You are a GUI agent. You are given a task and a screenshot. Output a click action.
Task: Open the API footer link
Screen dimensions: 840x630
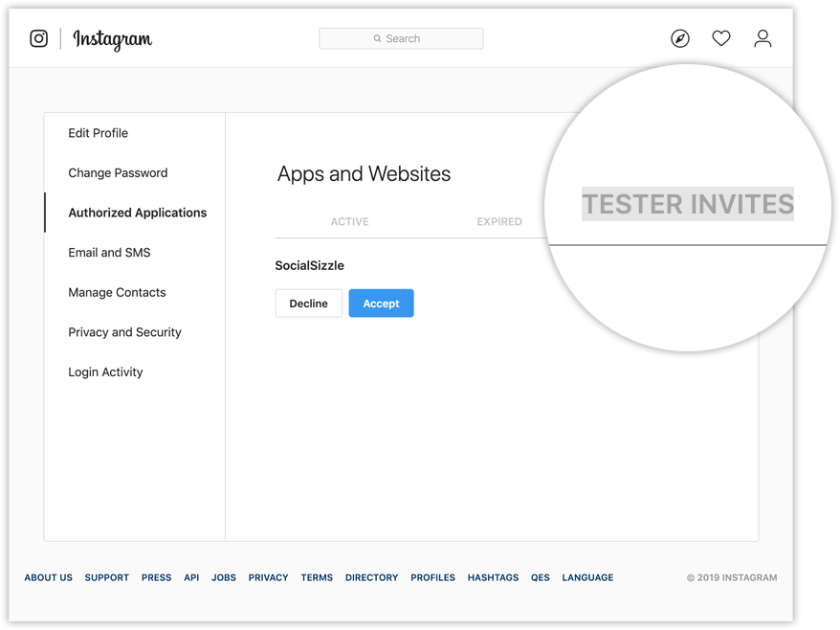[x=191, y=577]
